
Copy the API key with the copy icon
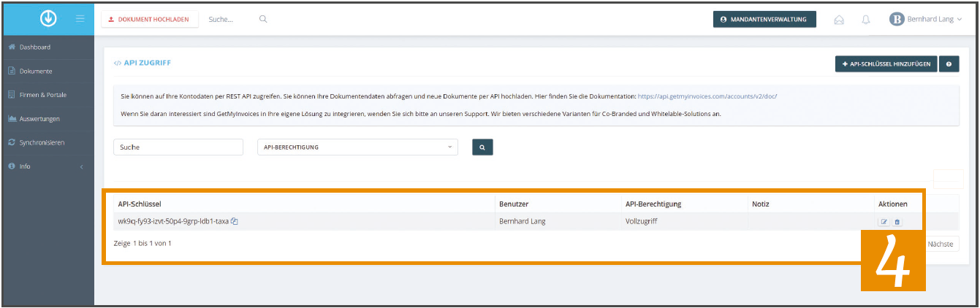click(234, 221)
